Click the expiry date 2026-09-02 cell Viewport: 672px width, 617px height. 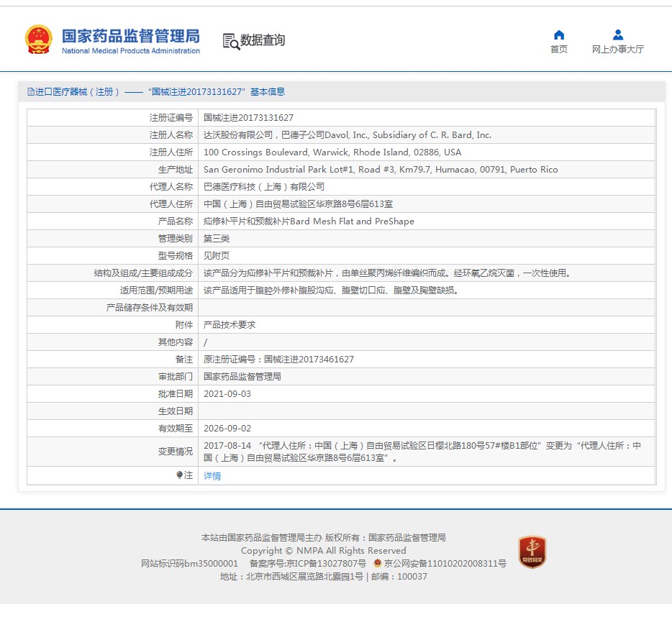coord(227,429)
